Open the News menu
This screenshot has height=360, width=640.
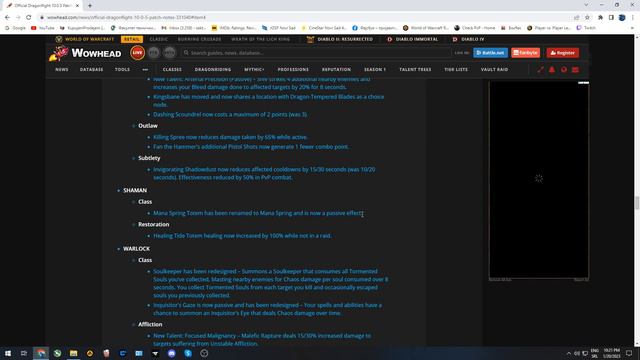point(62,70)
